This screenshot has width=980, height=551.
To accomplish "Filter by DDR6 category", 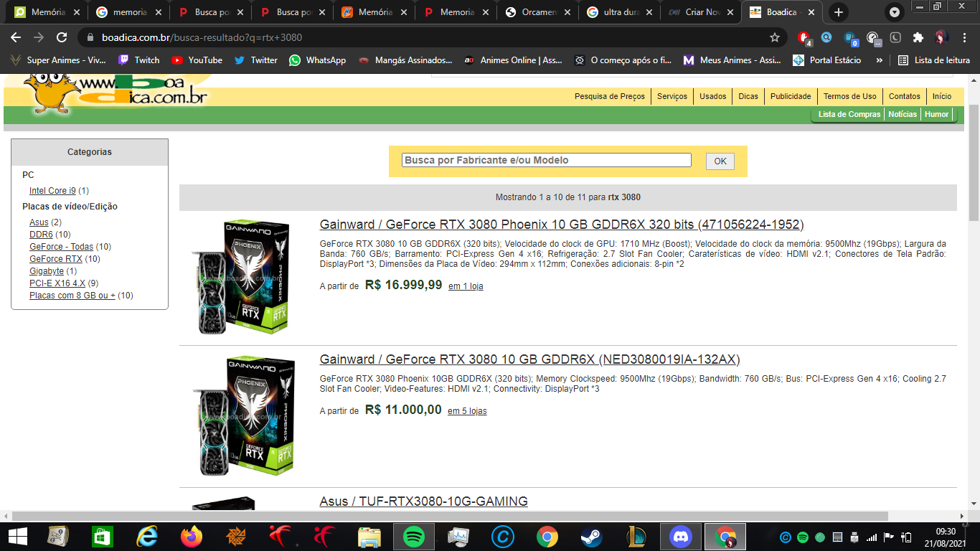I will point(41,235).
